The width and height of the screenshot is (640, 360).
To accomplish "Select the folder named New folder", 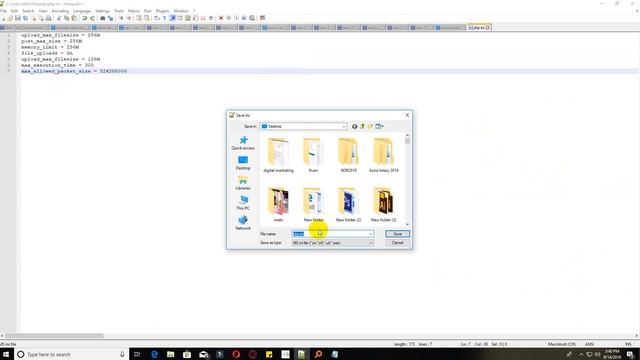I will coord(313,205).
